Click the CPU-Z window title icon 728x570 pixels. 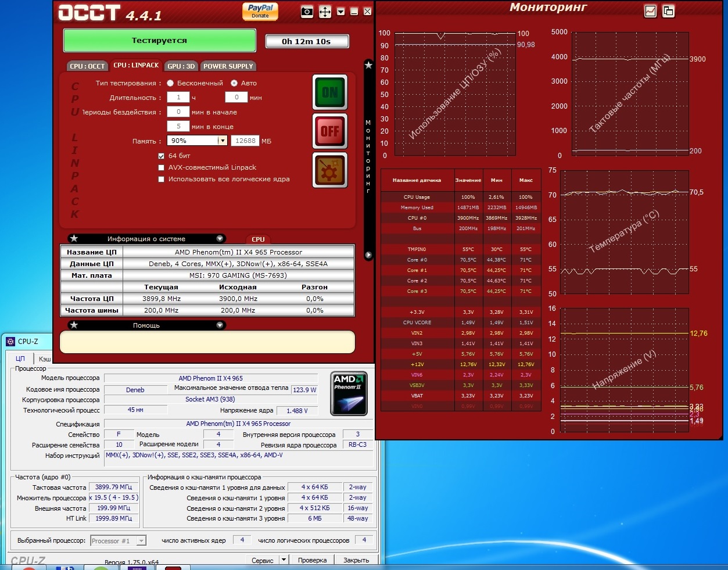coord(10,342)
